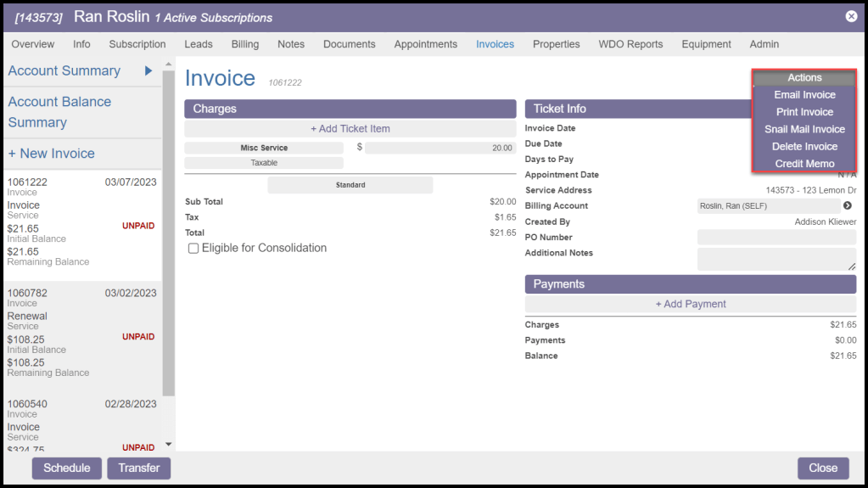Click the Billing Account arrow icon
The height and width of the screenshot is (488, 868).
coord(847,206)
